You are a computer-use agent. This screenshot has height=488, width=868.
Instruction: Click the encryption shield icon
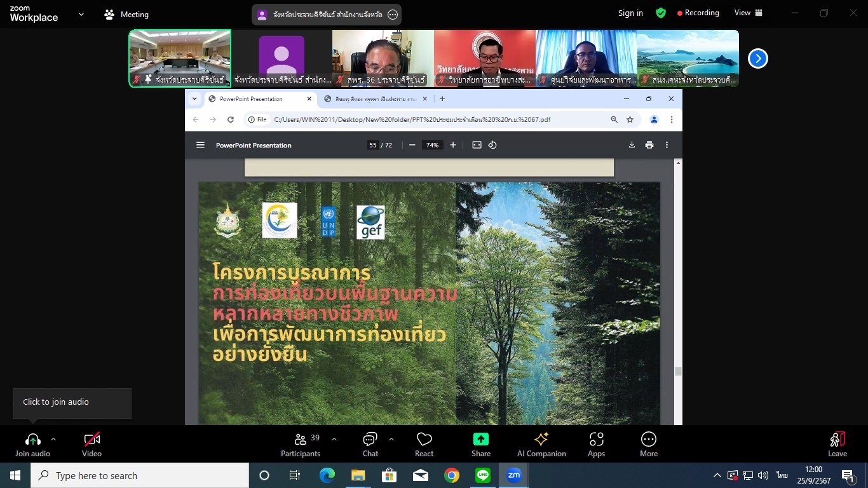click(661, 13)
